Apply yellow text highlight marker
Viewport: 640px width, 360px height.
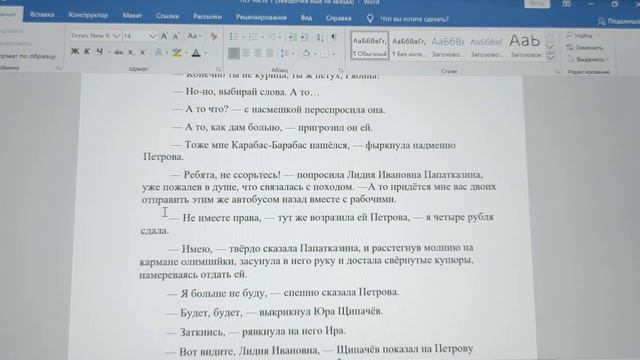(177, 53)
